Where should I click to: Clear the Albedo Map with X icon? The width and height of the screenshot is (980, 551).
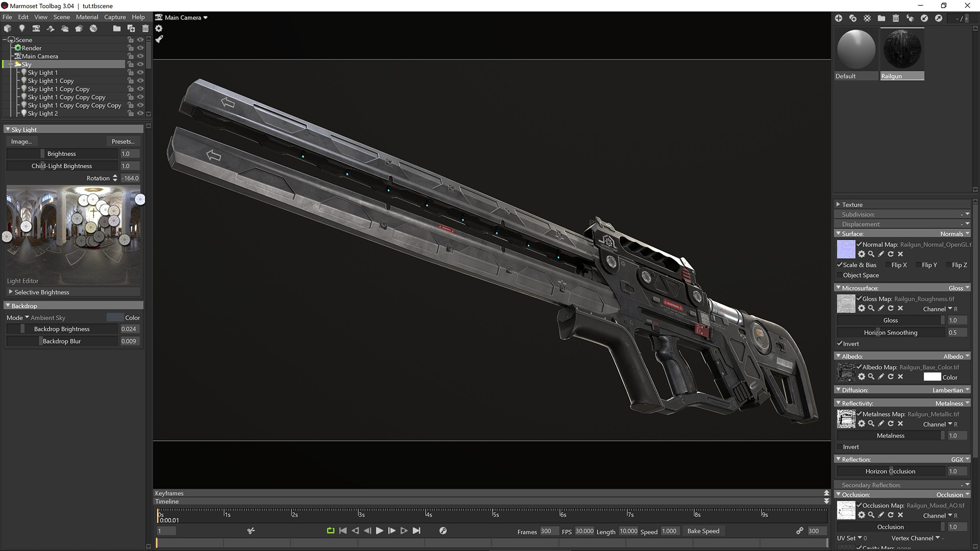click(x=900, y=377)
